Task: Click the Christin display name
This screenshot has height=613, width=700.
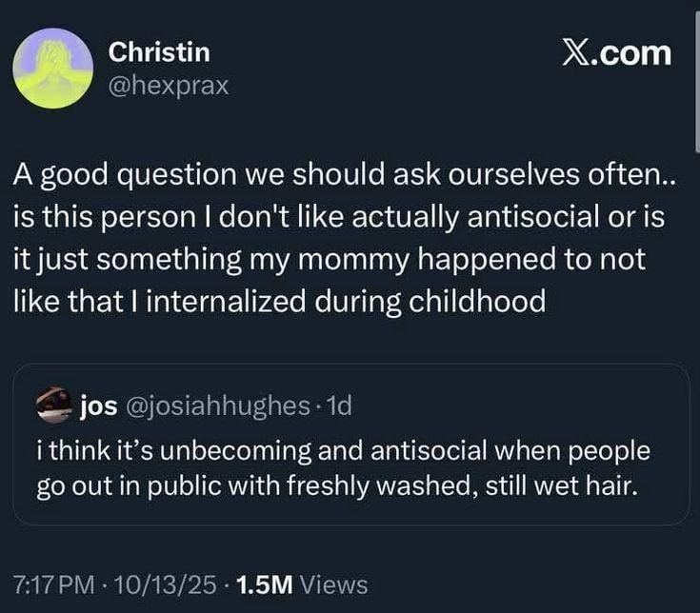Action: (x=159, y=52)
